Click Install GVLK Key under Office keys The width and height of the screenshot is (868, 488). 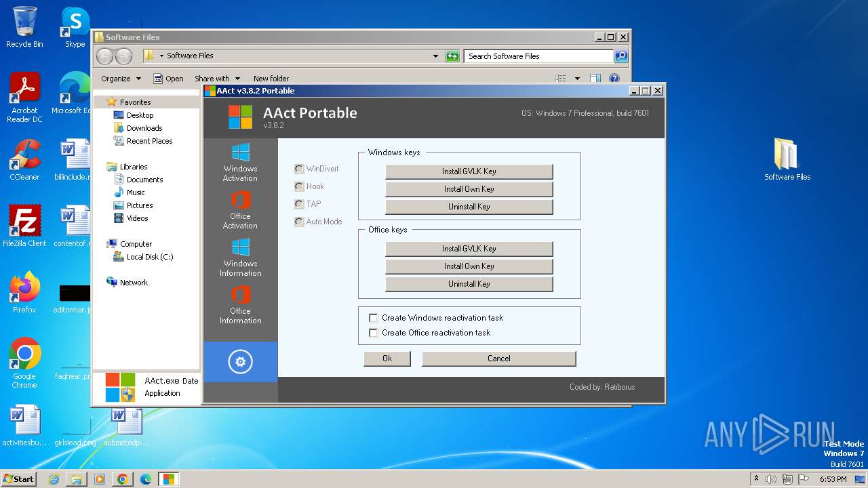pyautogui.click(x=469, y=249)
